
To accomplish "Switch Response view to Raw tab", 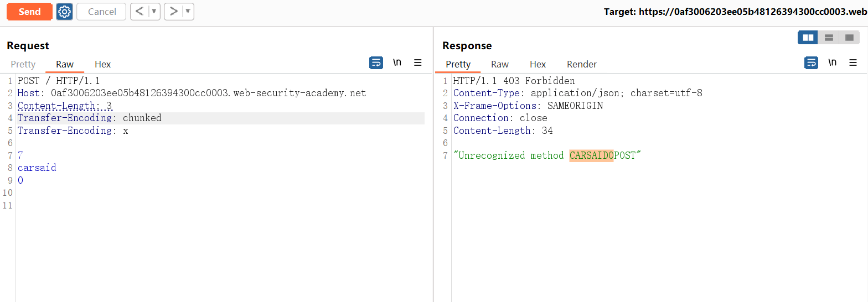I will click(499, 64).
